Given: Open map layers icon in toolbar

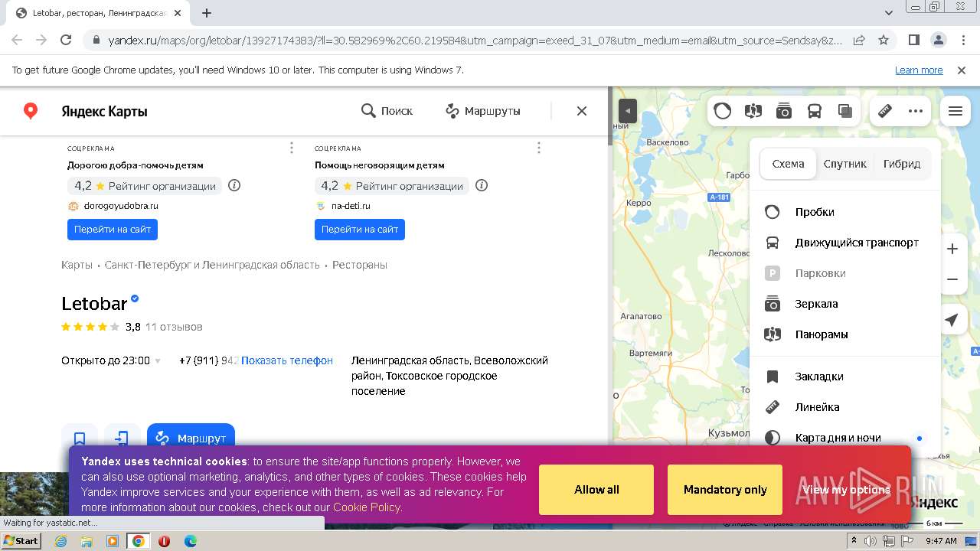Looking at the screenshot, I should (x=845, y=111).
